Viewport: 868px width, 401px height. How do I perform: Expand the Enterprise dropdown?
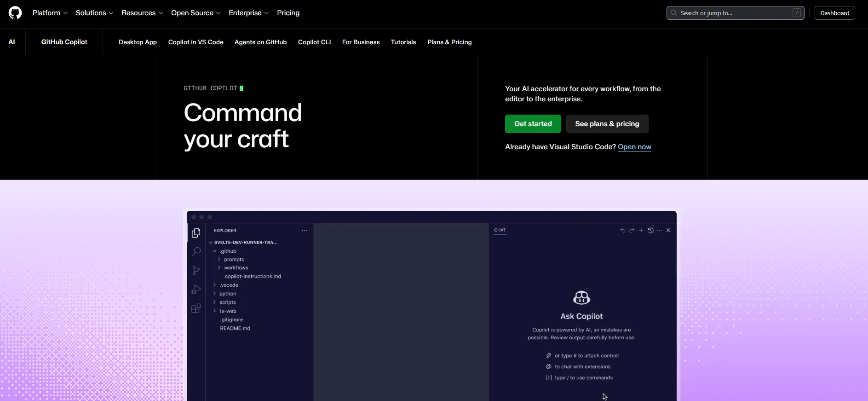249,13
